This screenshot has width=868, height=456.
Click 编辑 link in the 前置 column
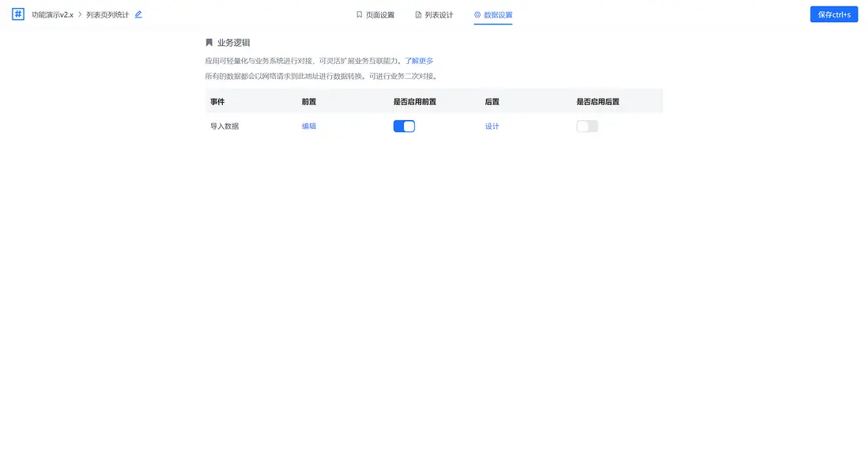(308, 126)
